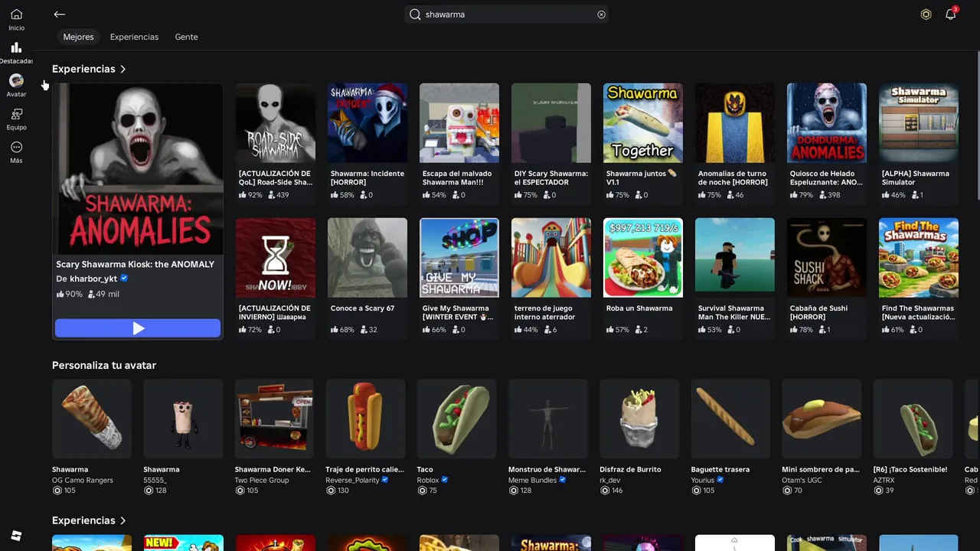Open the Avatar icon in sidebar
Viewport: 980px width, 551px height.
(16, 80)
